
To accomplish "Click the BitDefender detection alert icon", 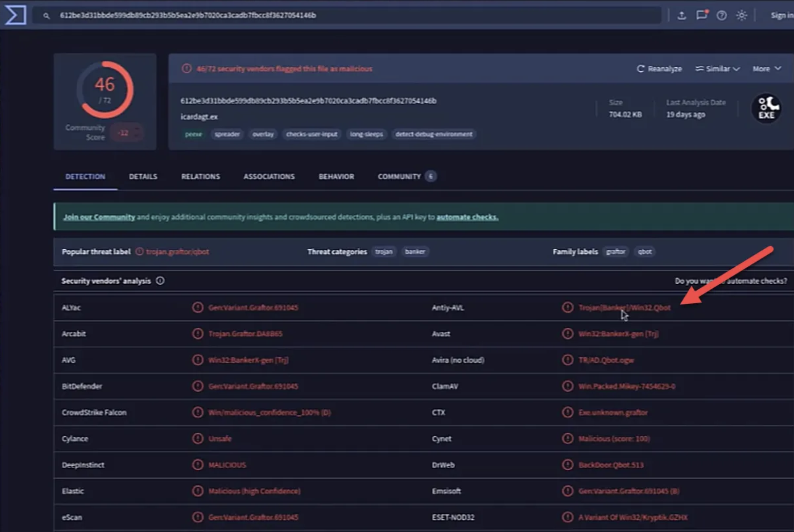I will point(198,386).
